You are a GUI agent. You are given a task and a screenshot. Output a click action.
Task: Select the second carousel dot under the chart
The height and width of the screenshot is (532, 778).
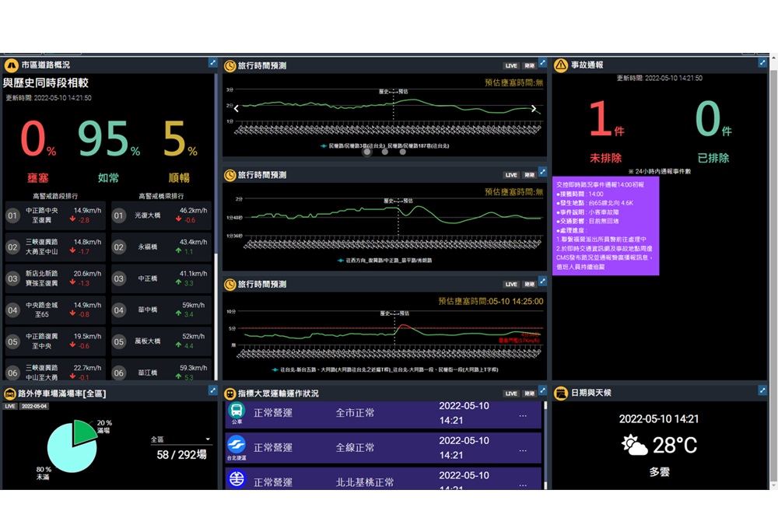[384, 152]
